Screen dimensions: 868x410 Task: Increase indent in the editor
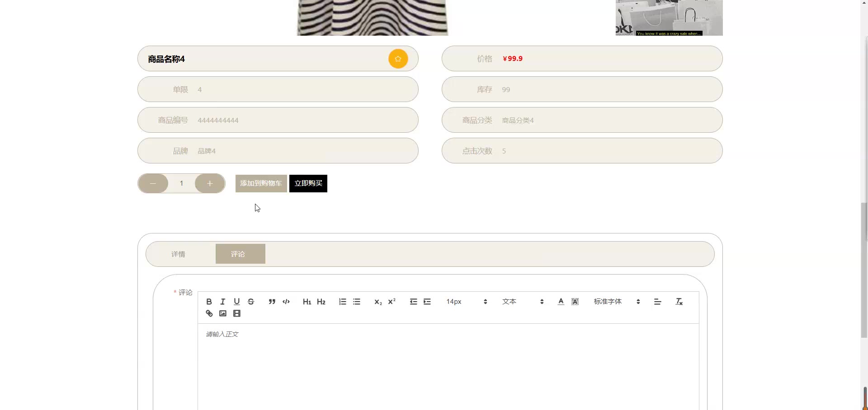(x=427, y=302)
